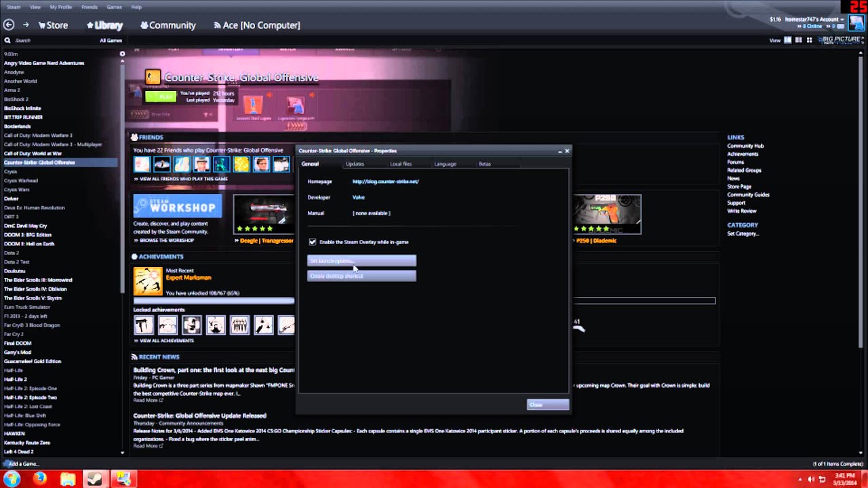
Task: Select the first locked achievement gun icon
Action: click(x=143, y=325)
